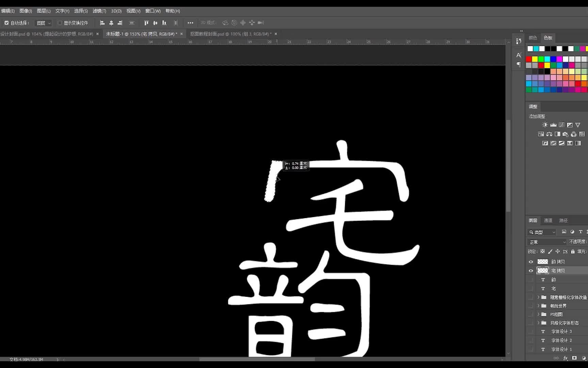Expand the 风格化字体形态 group
588x368 pixels.
click(x=538, y=323)
